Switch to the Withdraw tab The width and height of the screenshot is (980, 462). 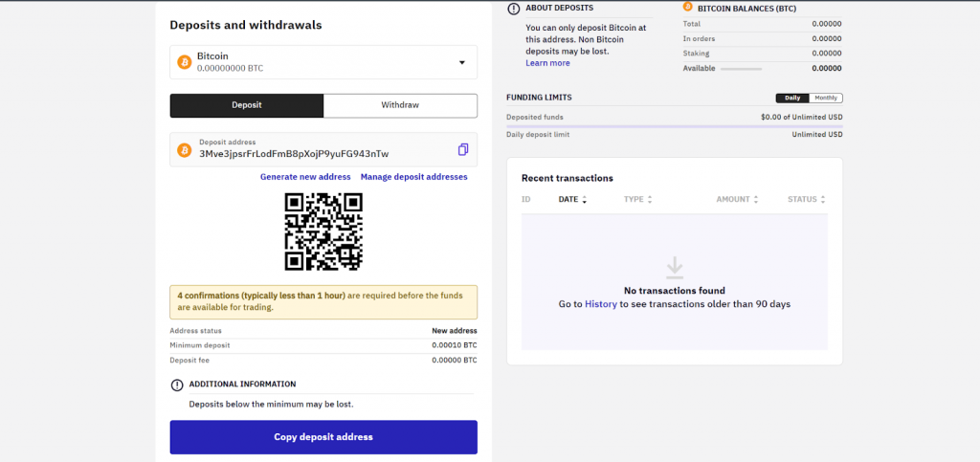[401, 105]
